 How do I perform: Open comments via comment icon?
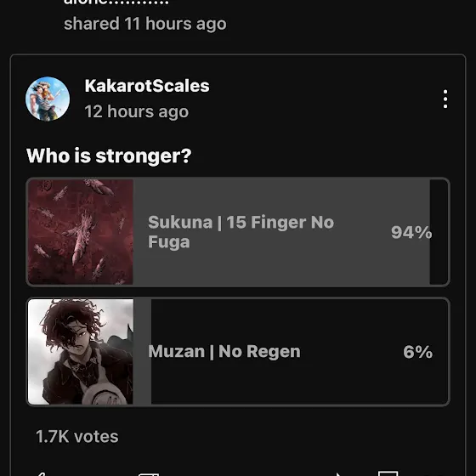[388, 473]
